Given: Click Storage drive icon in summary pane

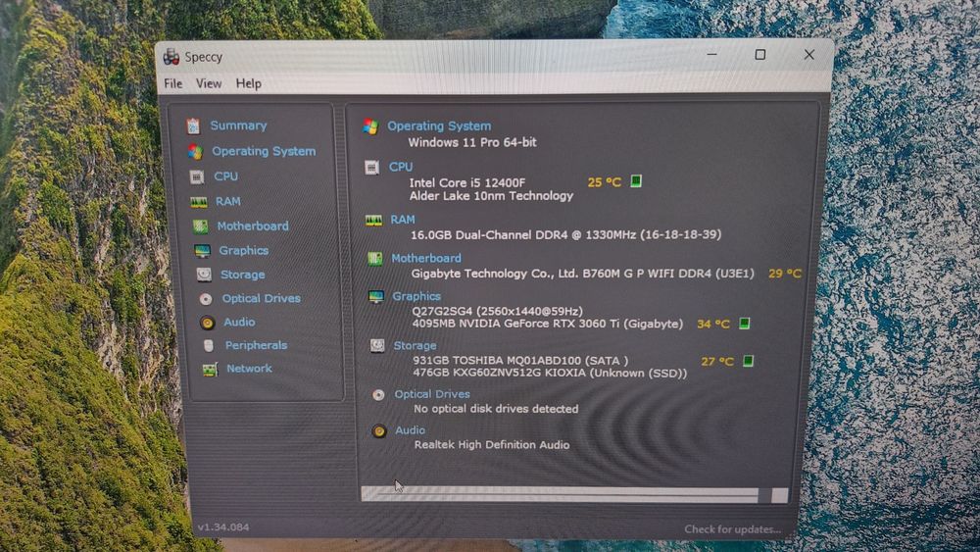Looking at the screenshot, I should coord(377,346).
